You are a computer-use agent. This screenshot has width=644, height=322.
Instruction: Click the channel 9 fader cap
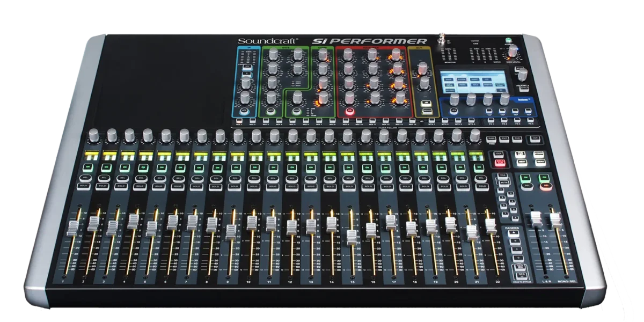[x=231, y=232]
